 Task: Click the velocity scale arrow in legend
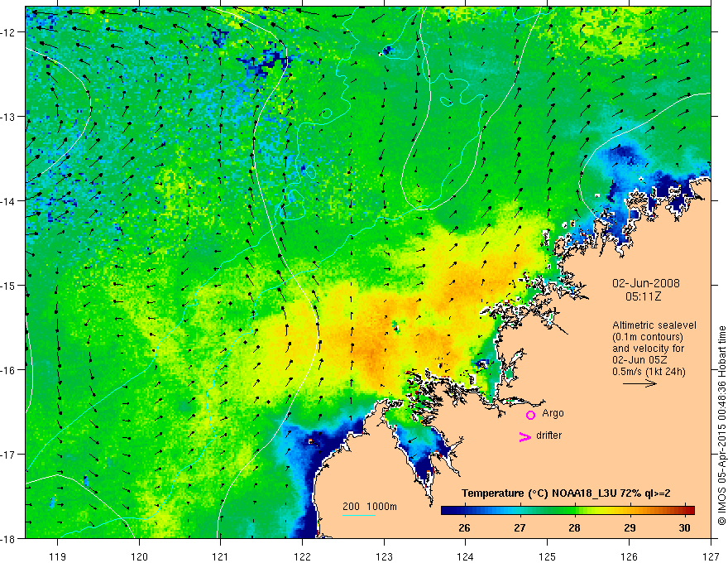click(639, 383)
